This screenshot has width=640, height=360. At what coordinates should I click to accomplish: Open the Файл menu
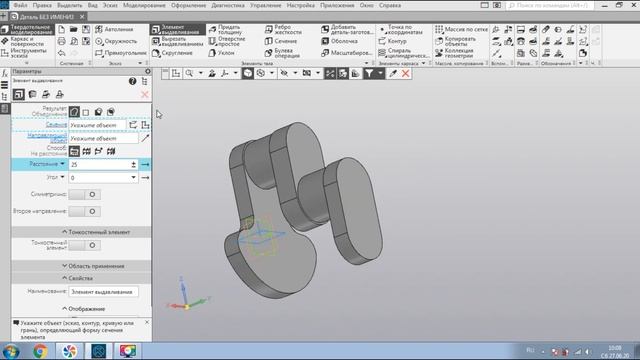[x=20, y=5]
